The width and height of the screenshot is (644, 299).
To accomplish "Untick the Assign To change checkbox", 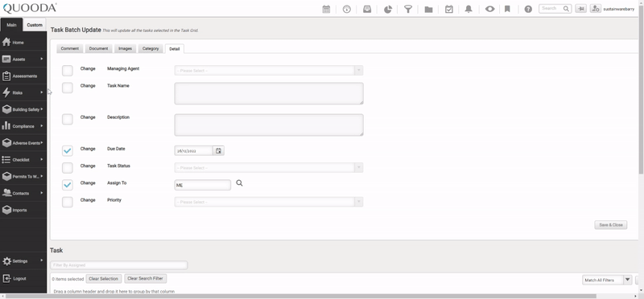I will click(x=68, y=185).
